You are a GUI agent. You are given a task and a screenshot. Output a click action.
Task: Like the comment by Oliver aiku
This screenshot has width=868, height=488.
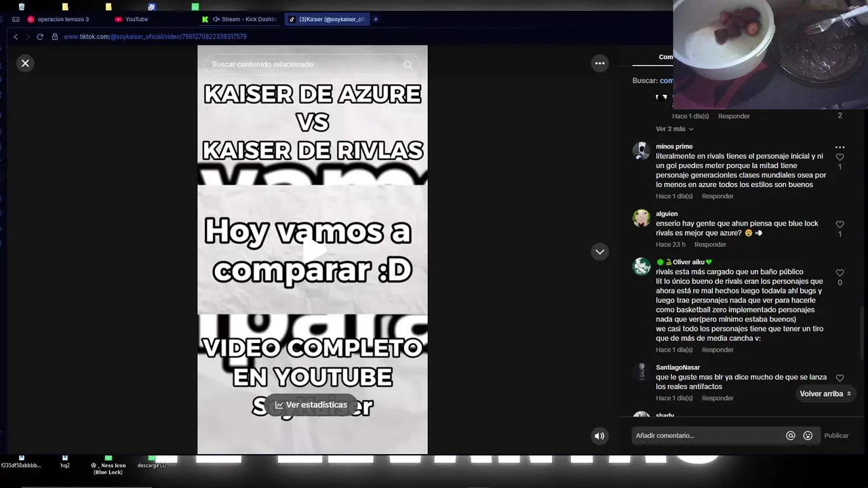tap(840, 272)
